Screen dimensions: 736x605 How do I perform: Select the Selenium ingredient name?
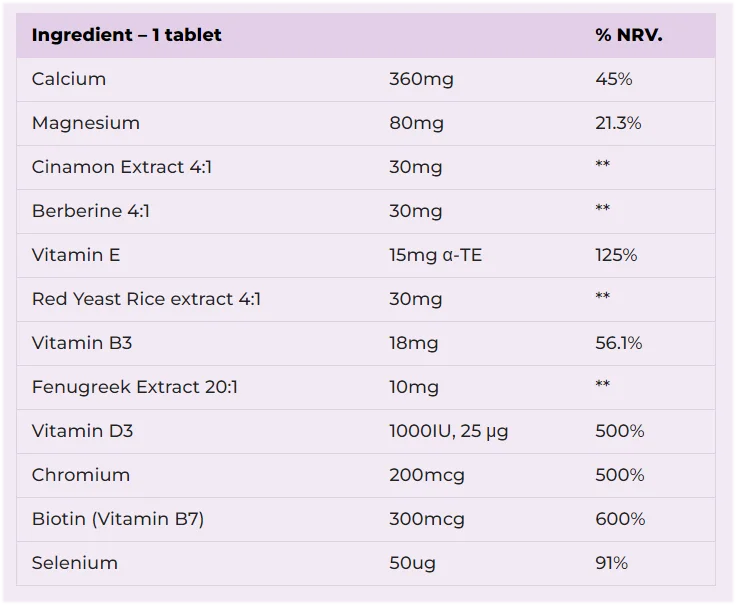click(75, 563)
